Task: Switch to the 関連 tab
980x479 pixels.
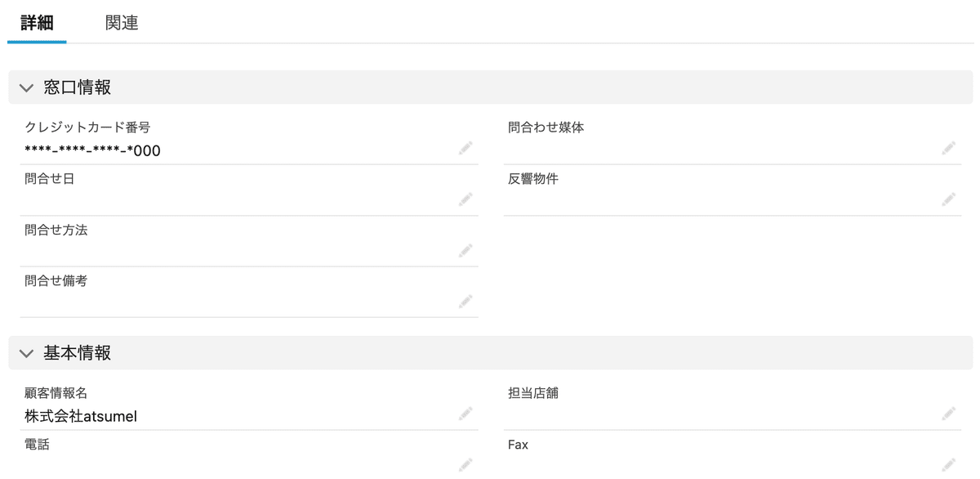Action: (x=122, y=23)
